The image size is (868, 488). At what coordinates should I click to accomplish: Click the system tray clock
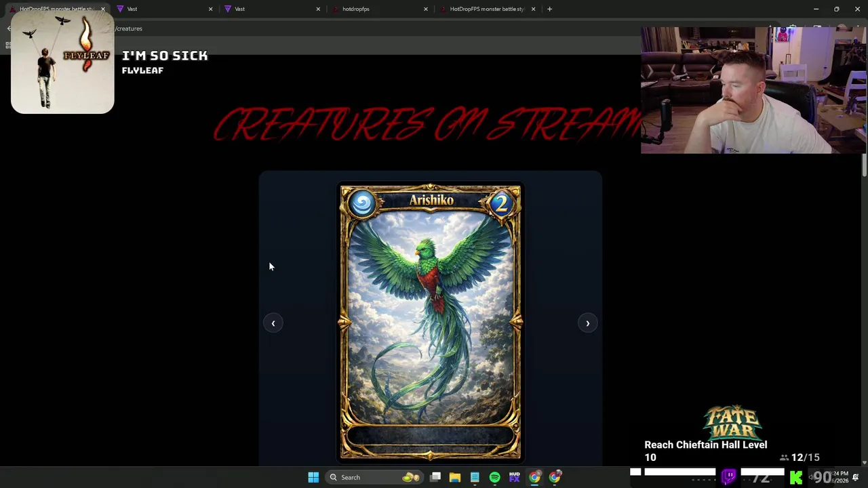[840, 477]
